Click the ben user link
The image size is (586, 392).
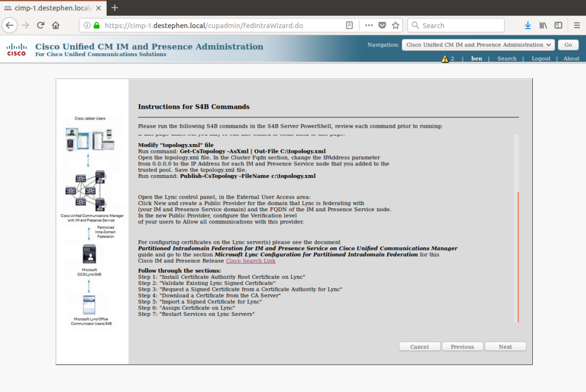coord(477,59)
